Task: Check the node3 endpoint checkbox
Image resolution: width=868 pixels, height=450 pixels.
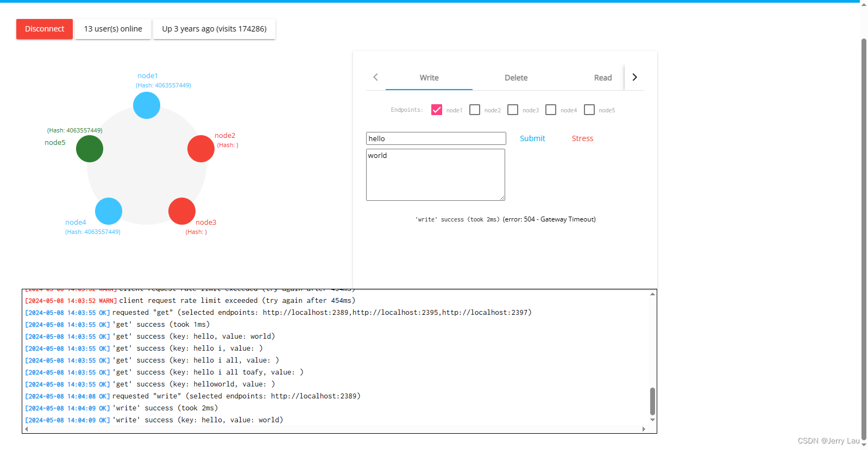Action: point(513,110)
